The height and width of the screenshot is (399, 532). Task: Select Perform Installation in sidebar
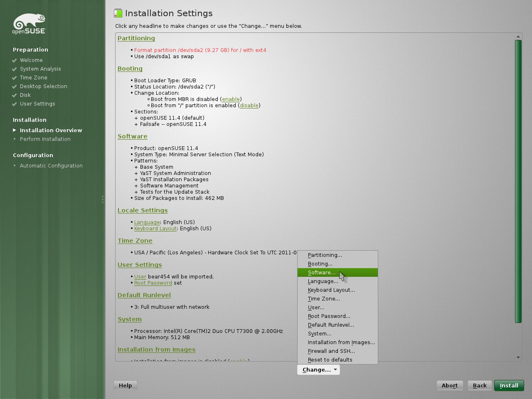click(x=45, y=139)
